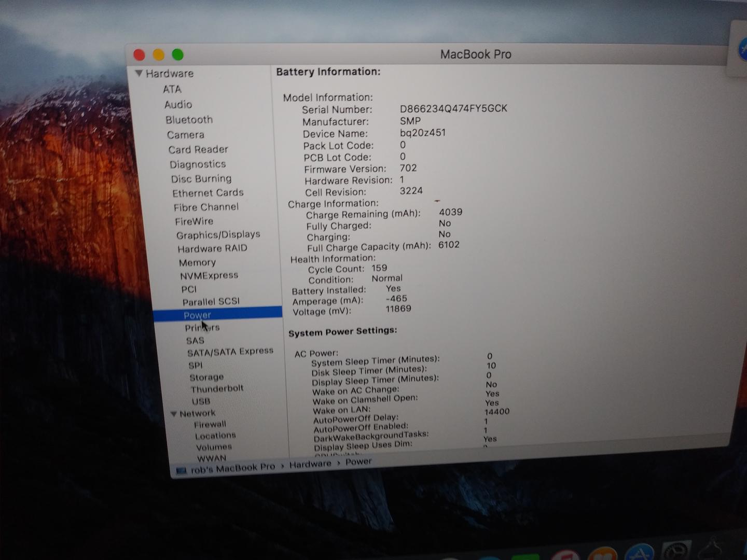Screen dimensions: 747x560
Task: Select SPI in the sidebar
Action: [195, 365]
